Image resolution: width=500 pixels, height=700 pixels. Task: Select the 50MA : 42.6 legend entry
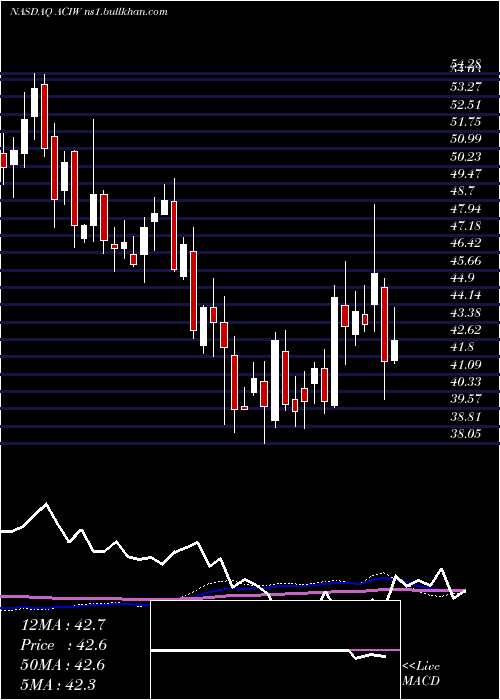[62, 665]
